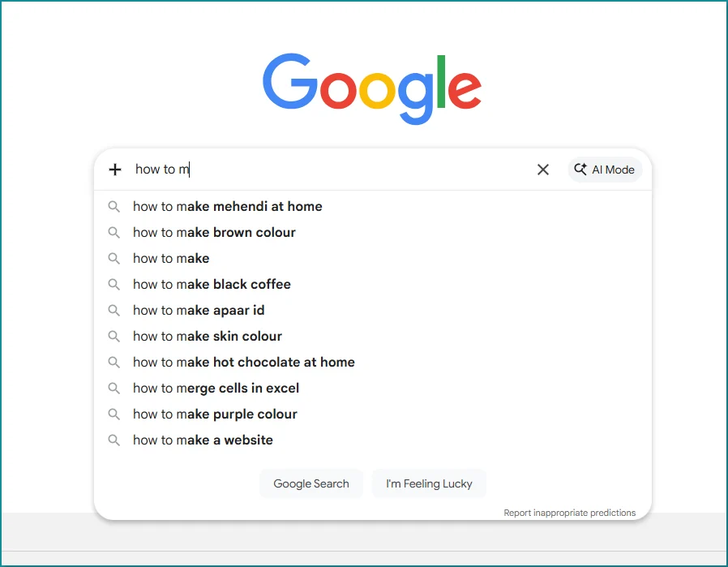728x567 pixels.
Task: Click the X to clear the search query
Action: tap(542, 169)
